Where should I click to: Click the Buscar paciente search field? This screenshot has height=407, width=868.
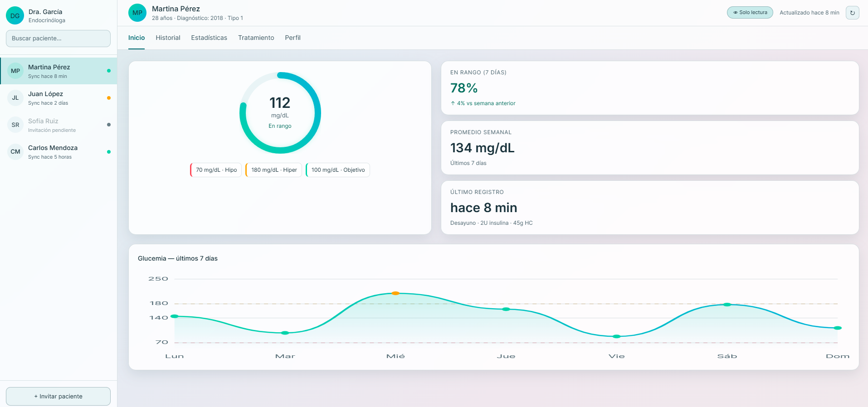coord(58,39)
